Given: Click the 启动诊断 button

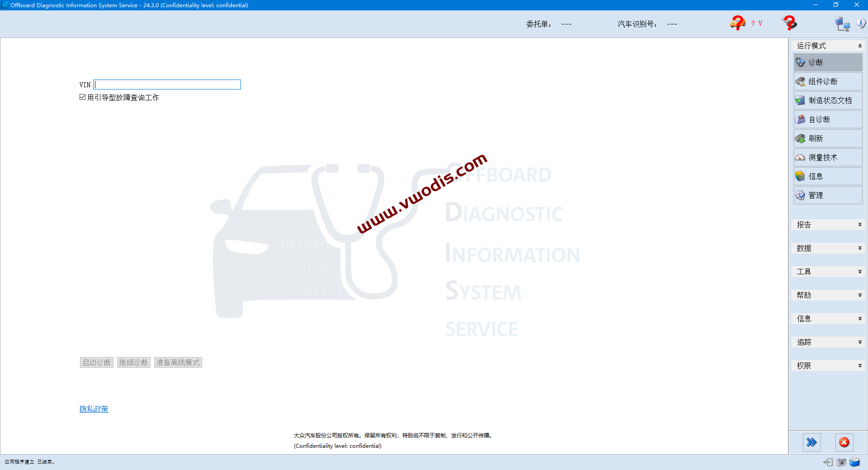Looking at the screenshot, I should pos(97,362).
